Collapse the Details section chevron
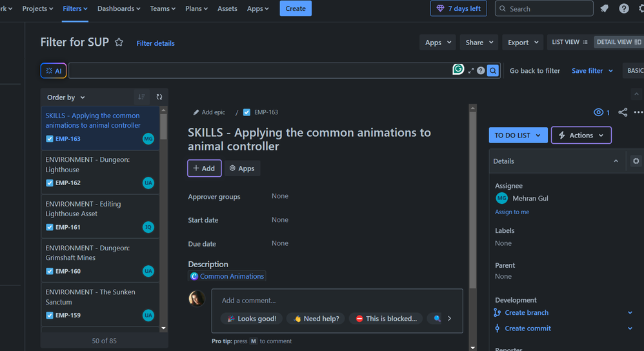The width and height of the screenshot is (644, 351). (616, 161)
